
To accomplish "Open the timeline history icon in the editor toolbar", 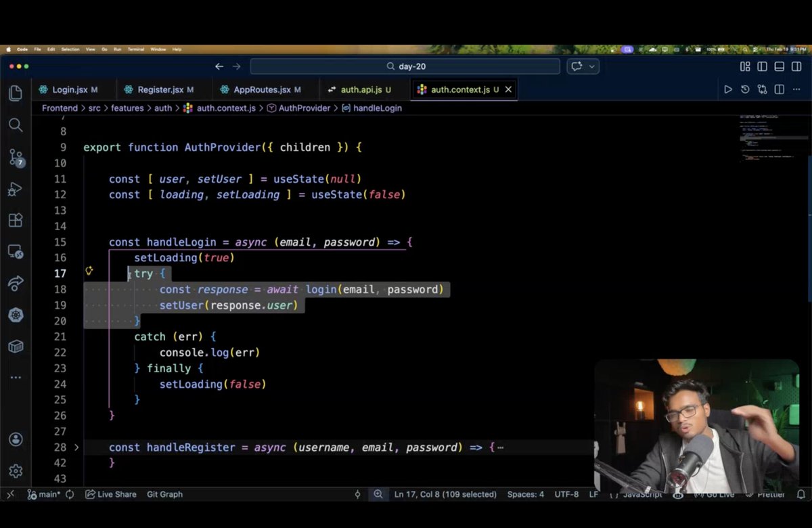I will click(x=745, y=89).
